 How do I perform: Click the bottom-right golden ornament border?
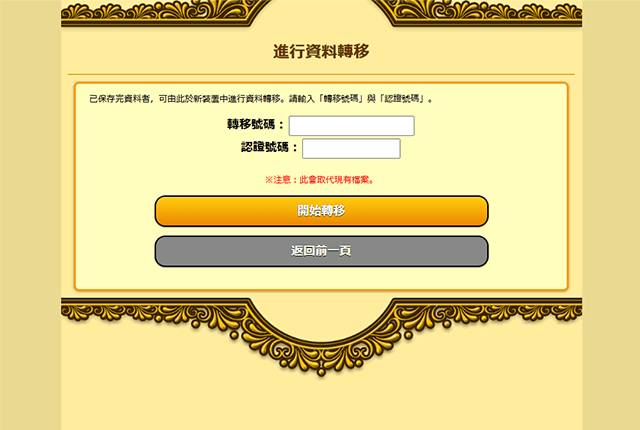[x=488, y=310]
